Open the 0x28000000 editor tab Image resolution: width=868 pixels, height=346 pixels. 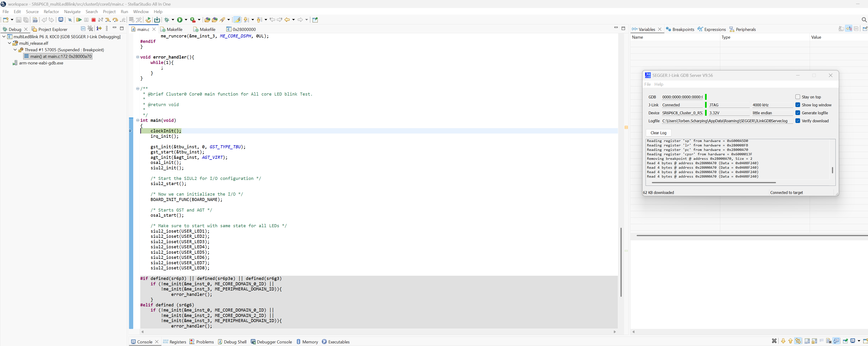pos(241,29)
